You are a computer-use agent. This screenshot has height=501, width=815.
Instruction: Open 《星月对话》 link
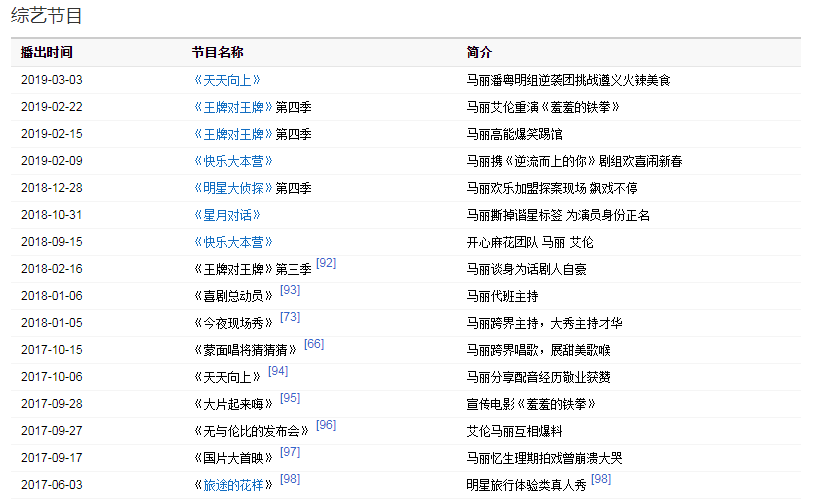227,215
